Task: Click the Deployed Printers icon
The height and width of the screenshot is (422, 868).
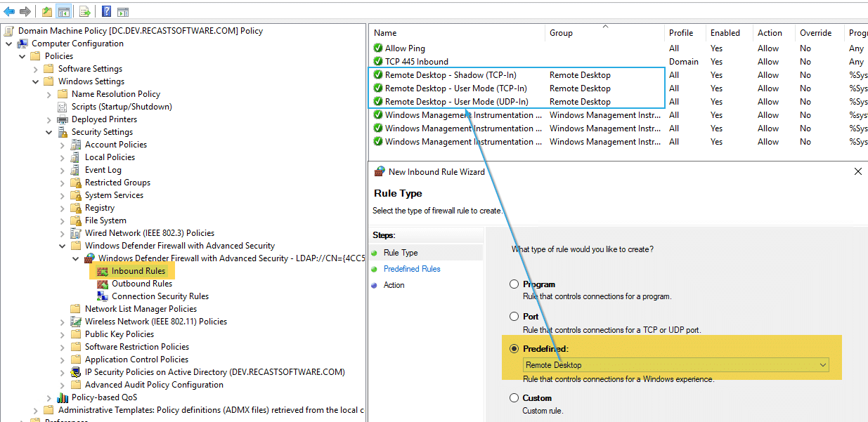Action: [63, 119]
